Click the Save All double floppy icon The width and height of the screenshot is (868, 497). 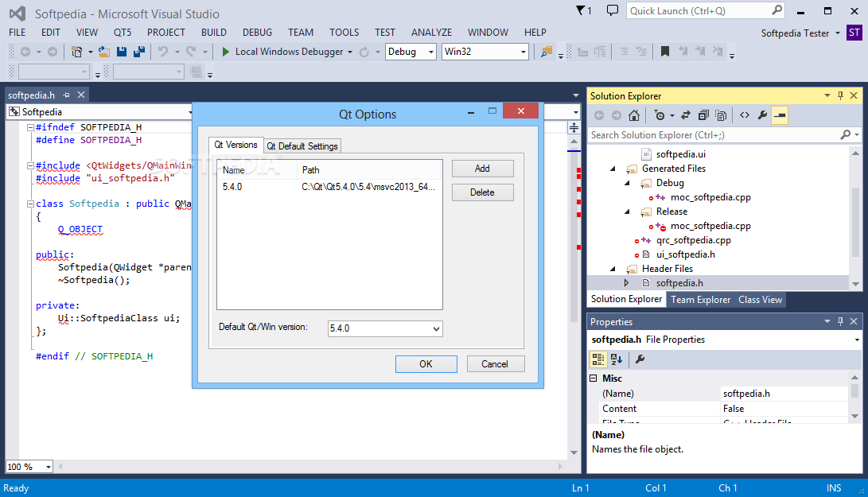[x=139, y=52]
